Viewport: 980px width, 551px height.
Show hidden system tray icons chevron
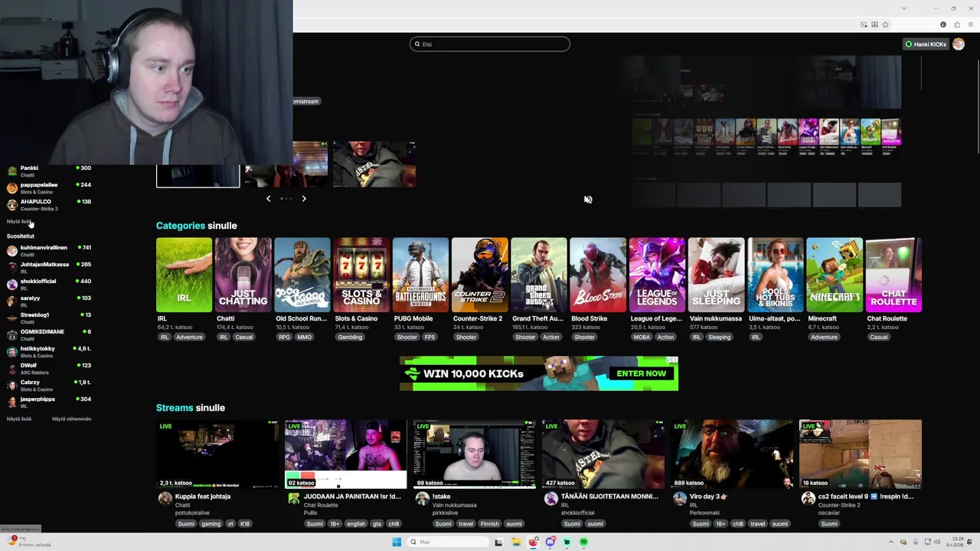pyautogui.click(x=891, y=542)
